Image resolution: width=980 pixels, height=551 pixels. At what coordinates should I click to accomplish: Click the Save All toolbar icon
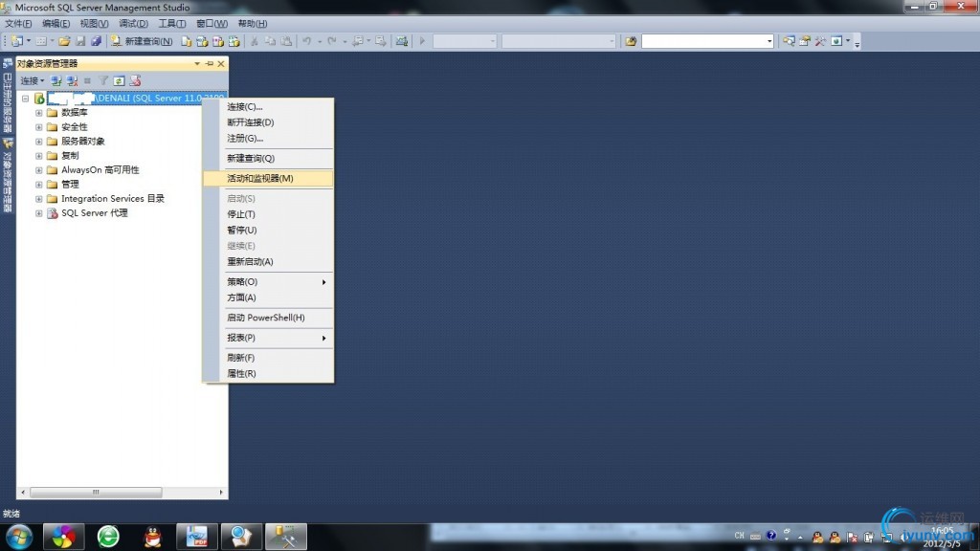click(96, 41)
